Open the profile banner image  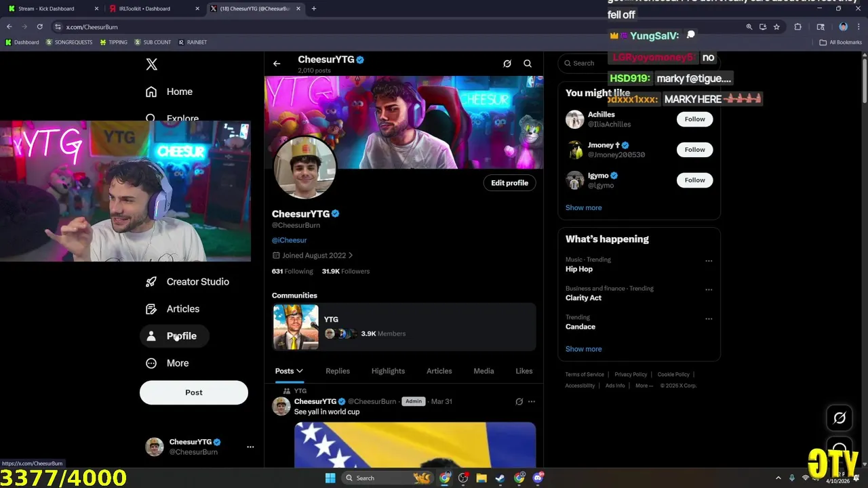click(x=404, y=122)
